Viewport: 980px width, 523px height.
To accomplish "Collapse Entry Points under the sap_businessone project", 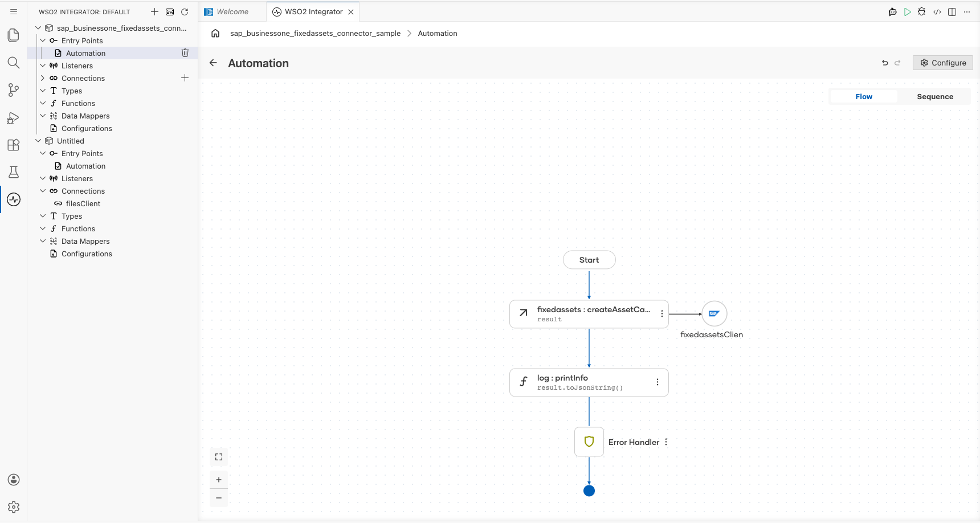I will pos(43,40).
